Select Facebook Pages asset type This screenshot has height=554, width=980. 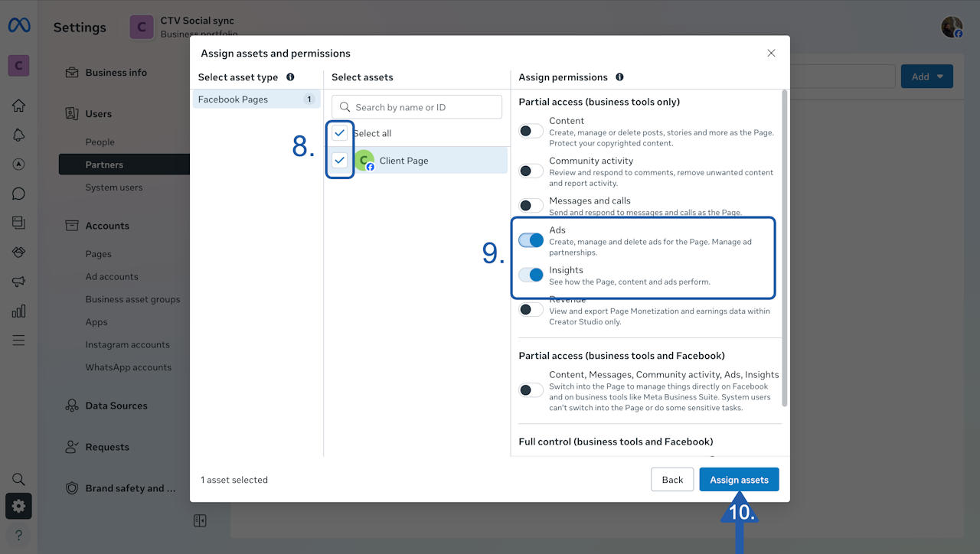tap(256, 99)
